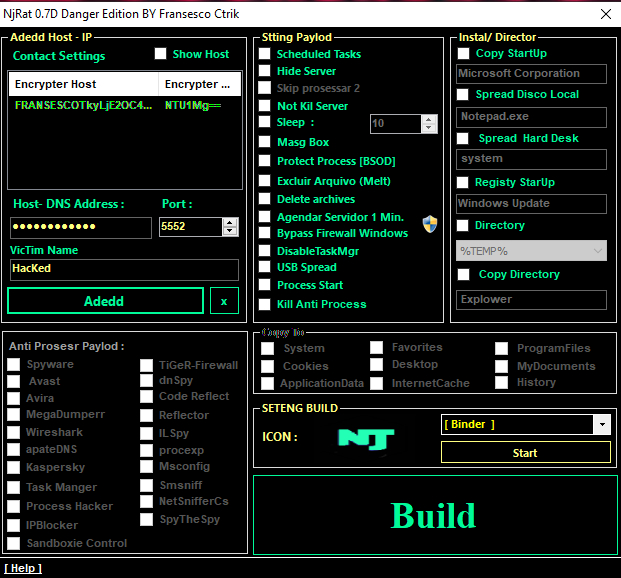The height and width of the screenshot is (578, 621).
Task: Click the shield icon beside Bypass Firewall
Action: tap(430, 223)
